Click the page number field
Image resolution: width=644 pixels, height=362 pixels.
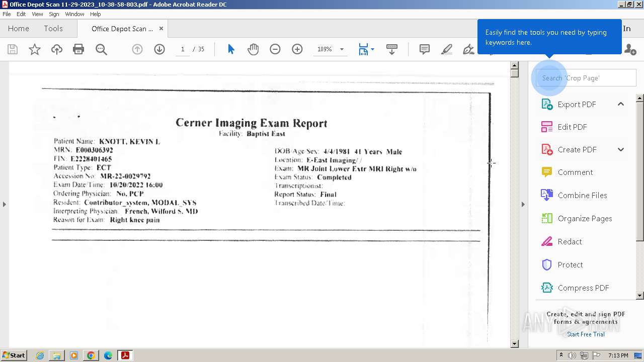tap(183, 49)
